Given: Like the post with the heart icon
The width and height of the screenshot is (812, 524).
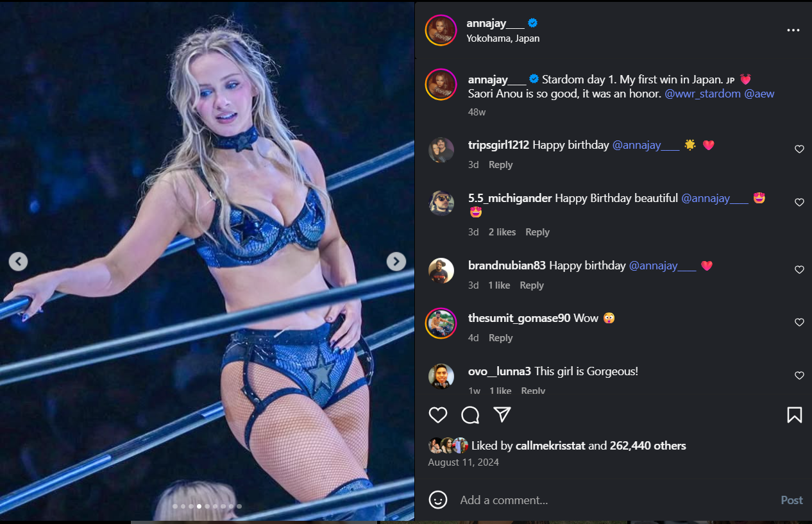Looking at the screenshot, I should click(x=438, y=415).
